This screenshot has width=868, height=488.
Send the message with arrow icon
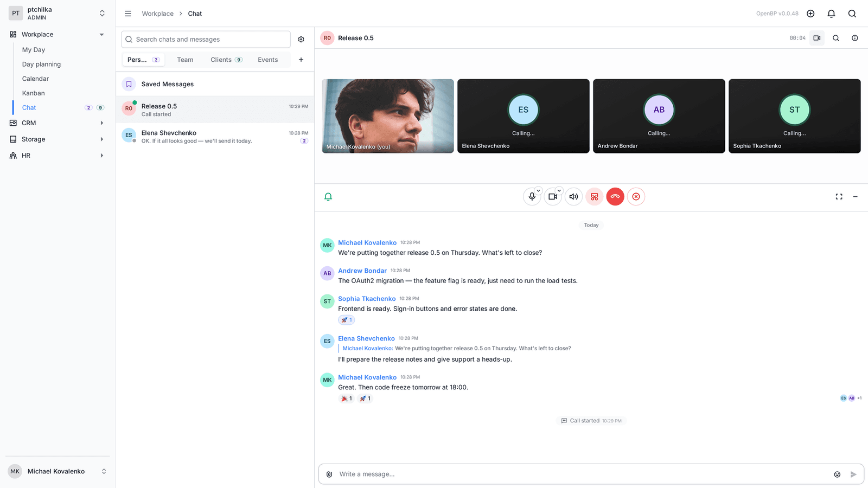click(x=853, y=474)
